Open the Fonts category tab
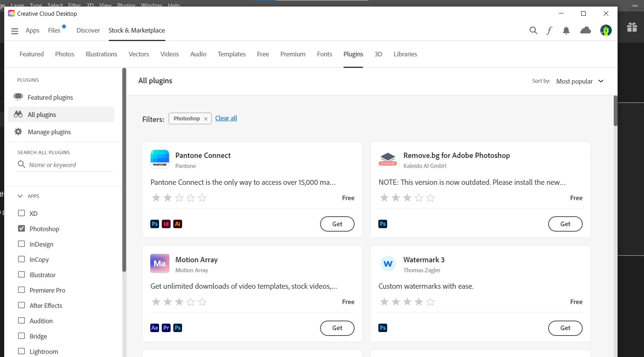Viewport: 644px width, 357px height. [324, 54]
